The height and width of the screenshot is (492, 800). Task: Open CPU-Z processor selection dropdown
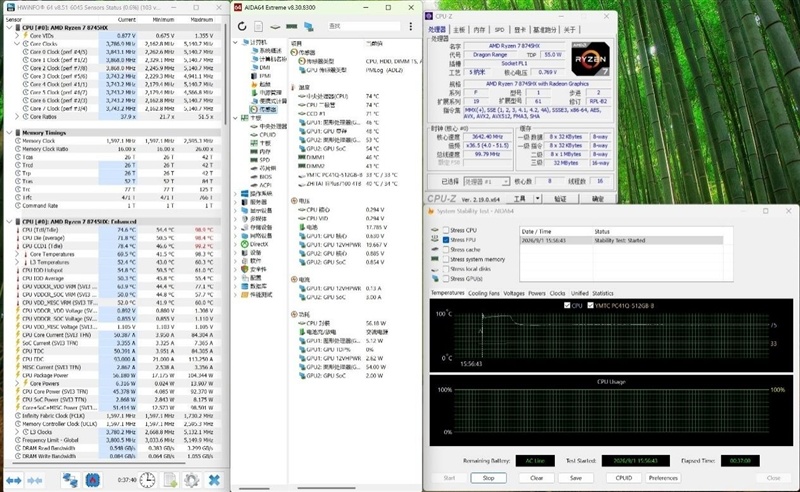tap(505, 182)
